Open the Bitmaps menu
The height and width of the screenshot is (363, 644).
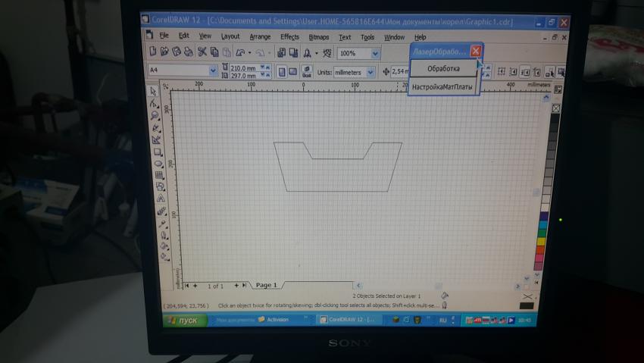click(x=319, y=36)
